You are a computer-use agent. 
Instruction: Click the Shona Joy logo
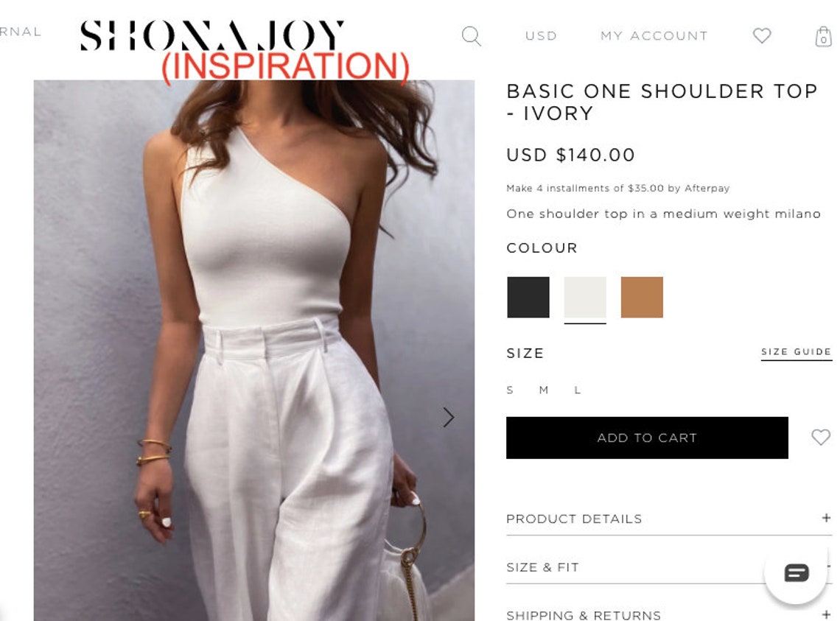click(212, 36)
